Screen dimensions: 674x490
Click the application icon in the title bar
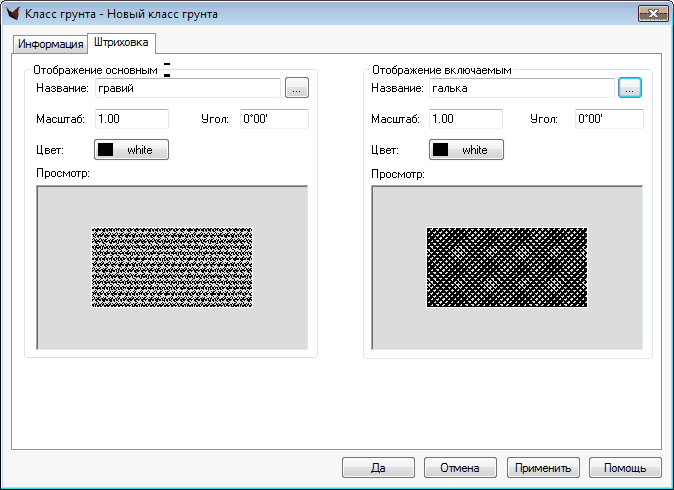(14, 14)
